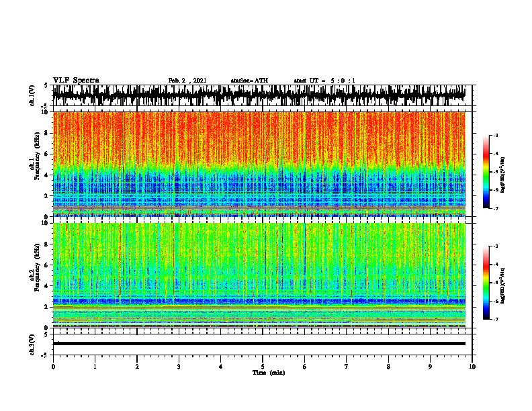Click the "ch.1(V)" waveform axis label

pos(32,95)
